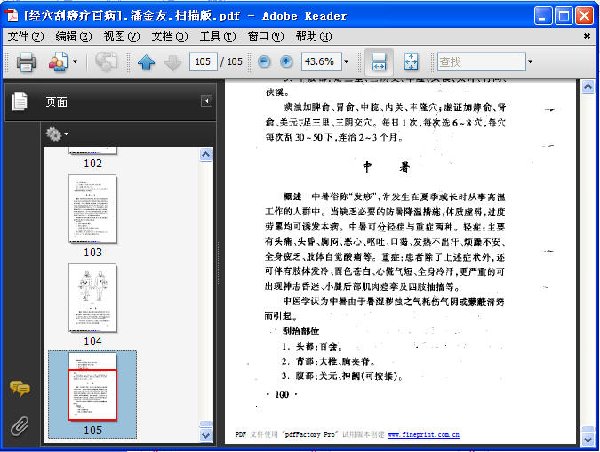Screen dimensions: 600x452
Task: Click the greyed next page down arrow
Action: point(173,62)
